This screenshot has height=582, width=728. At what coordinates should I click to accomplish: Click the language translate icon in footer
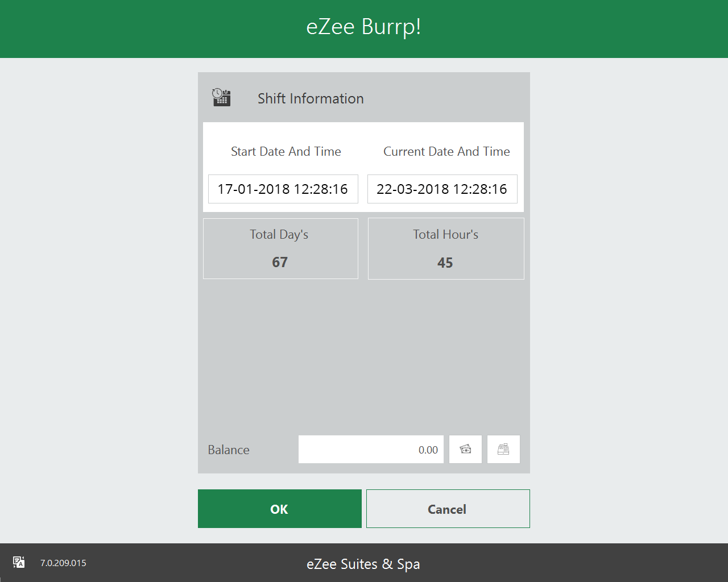[x=19, y=563]
